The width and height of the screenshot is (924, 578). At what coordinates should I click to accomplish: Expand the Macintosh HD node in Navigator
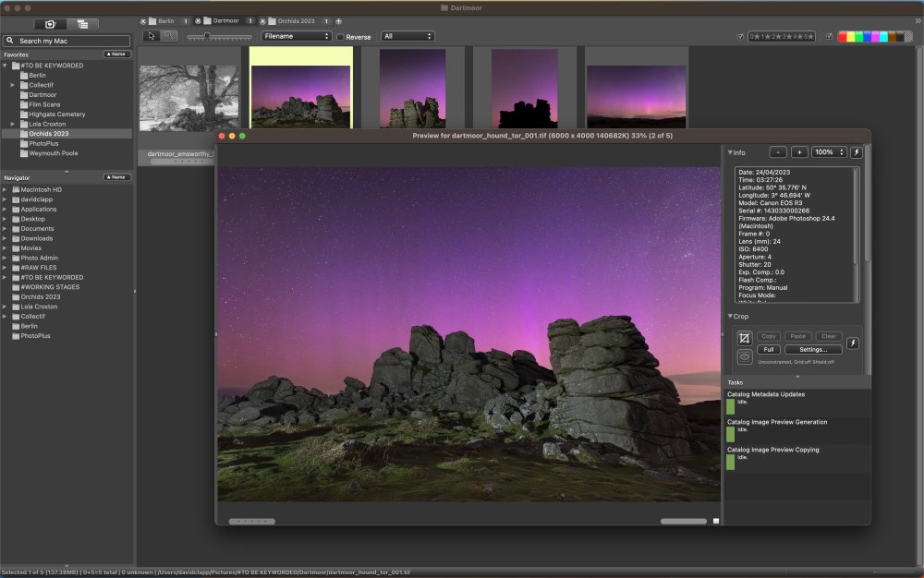(x=5, y=189)
